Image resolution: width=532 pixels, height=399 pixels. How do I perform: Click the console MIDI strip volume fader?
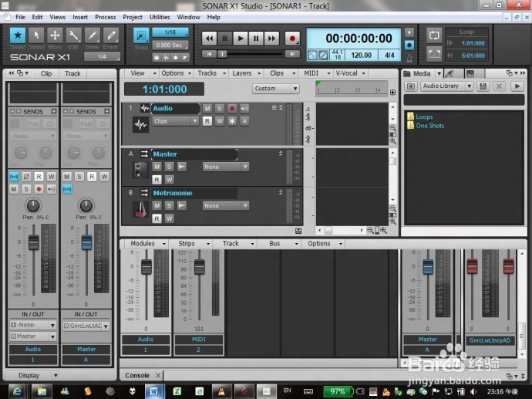(x=199, y=267)
